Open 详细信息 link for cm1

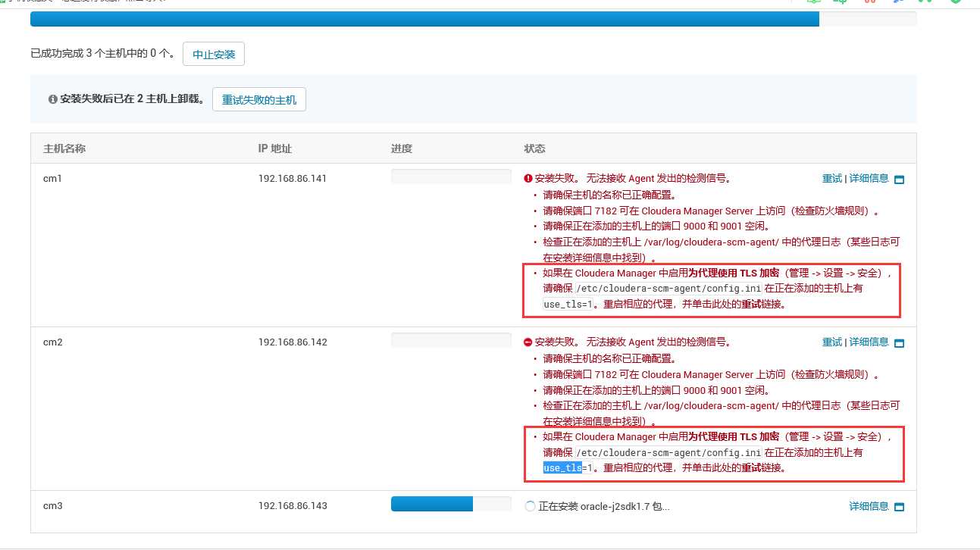[x=869, y=179]
